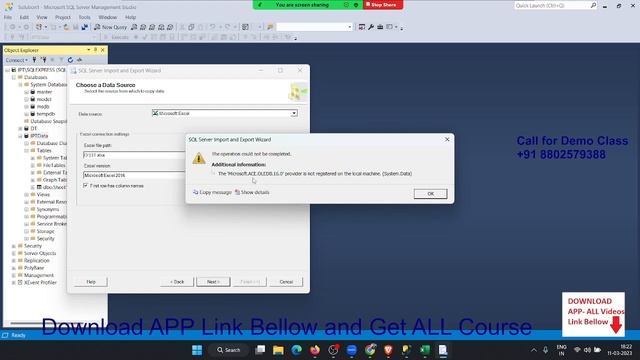640x360 pixels.
Task: Click OK in the error dialog
Action: coord(430,193)
